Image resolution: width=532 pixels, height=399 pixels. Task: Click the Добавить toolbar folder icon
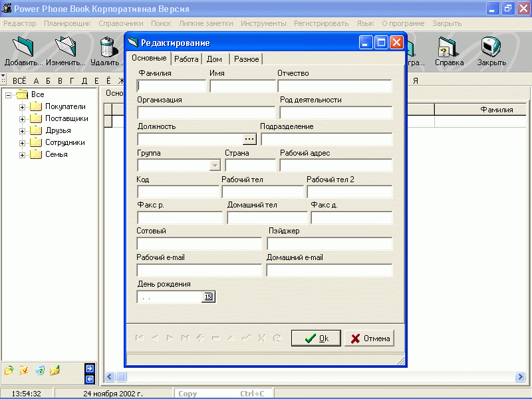(23, 47)
